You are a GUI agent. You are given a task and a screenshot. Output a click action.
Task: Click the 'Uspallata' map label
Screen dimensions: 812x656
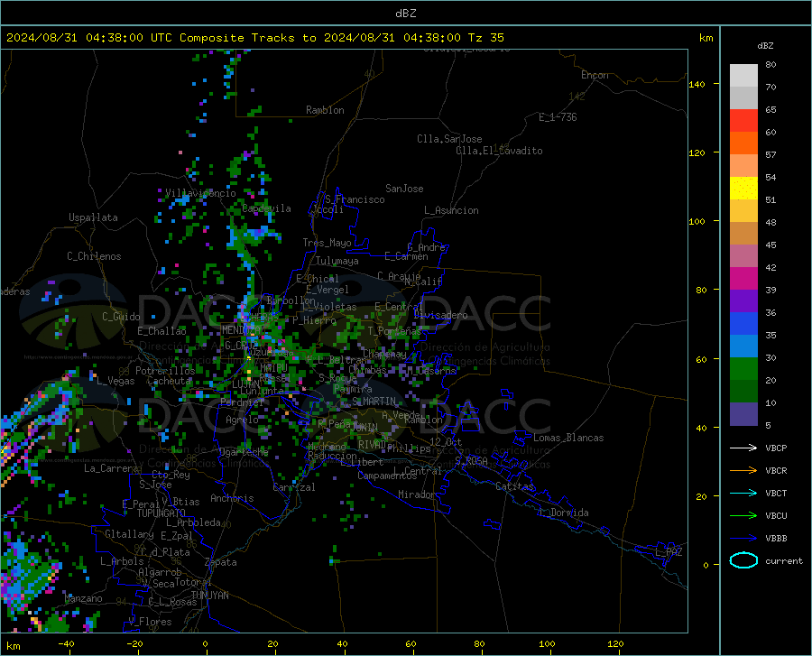coord(93,218)
